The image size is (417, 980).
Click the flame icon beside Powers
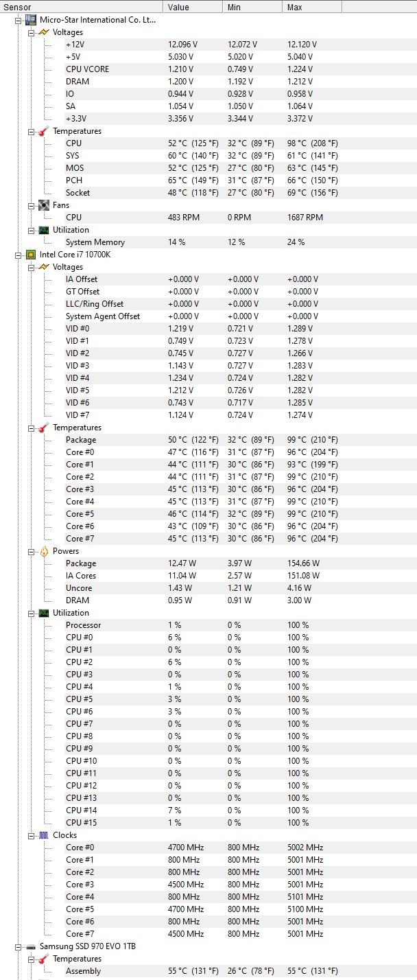[x=44, y=551]
